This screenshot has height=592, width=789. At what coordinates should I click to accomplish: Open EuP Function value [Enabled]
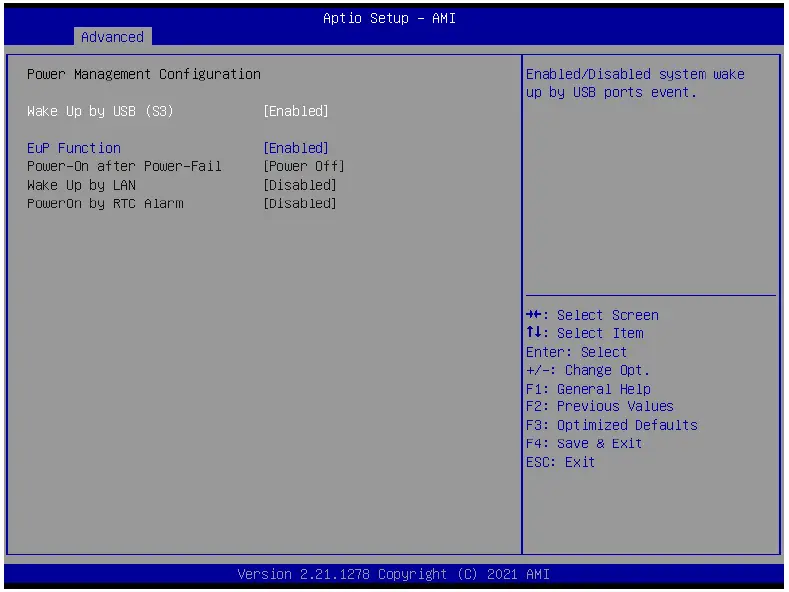pyautogui.click(x=296, y=148)
